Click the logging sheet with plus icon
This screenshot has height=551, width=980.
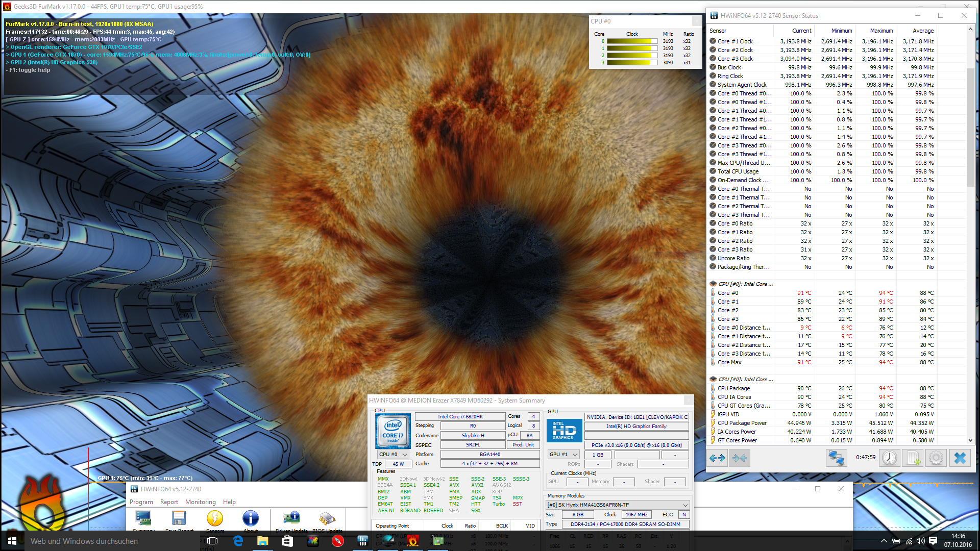coord(913,458)
